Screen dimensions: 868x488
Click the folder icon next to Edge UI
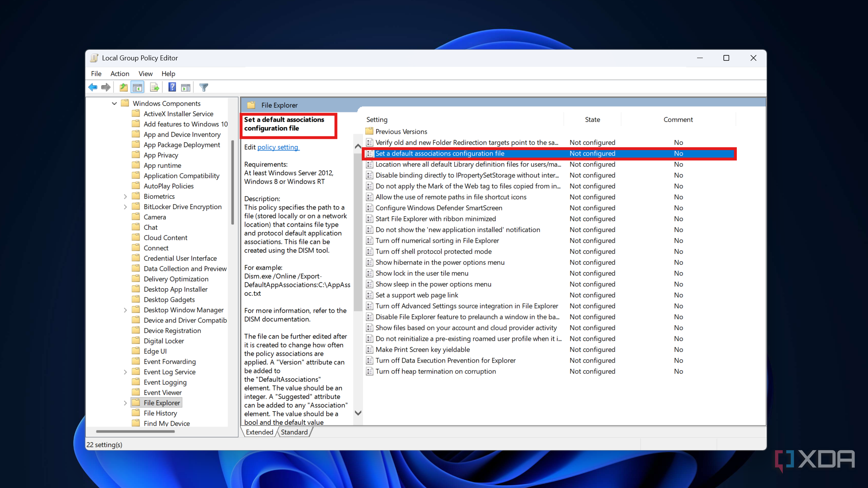[x=136, y=351]
